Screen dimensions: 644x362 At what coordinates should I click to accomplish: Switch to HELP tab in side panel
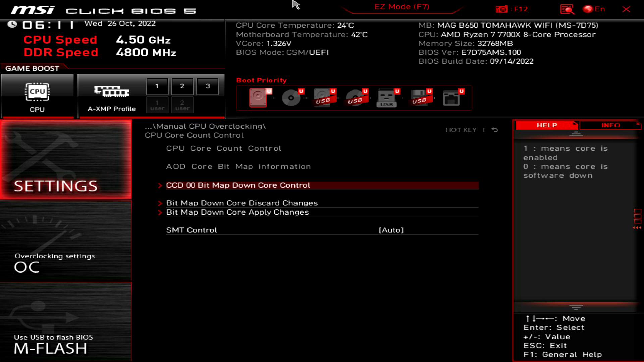coord(547,125)
